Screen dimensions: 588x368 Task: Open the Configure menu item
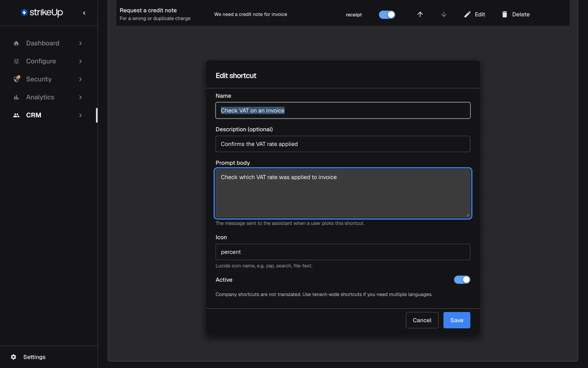pos(48,61)
